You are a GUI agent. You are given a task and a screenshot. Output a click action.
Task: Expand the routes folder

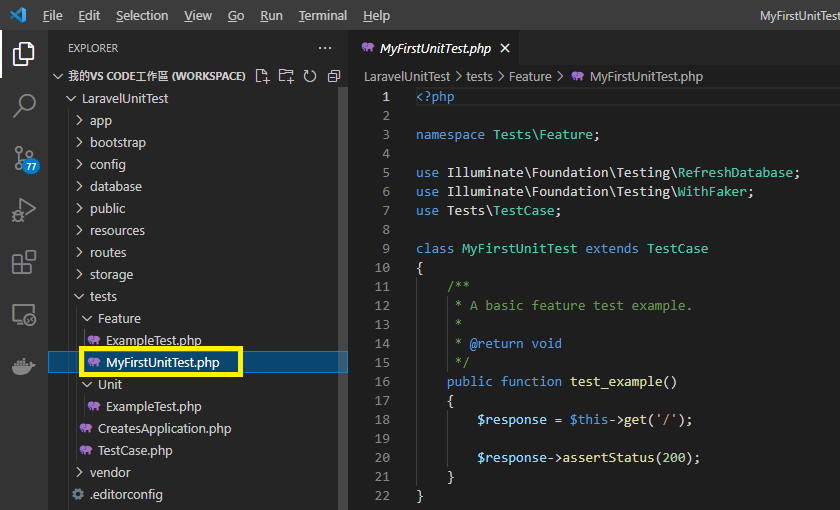point(79,252)
